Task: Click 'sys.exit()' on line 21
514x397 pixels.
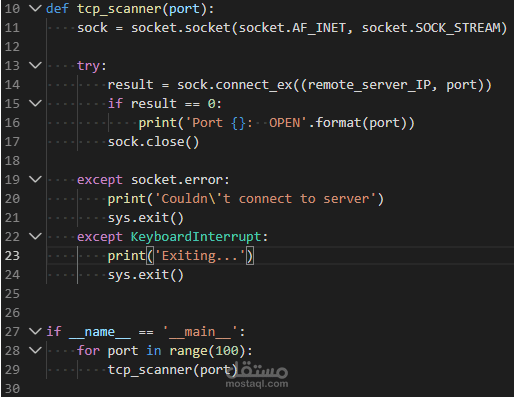Action: pyautogui.click(x=146, y=218)
